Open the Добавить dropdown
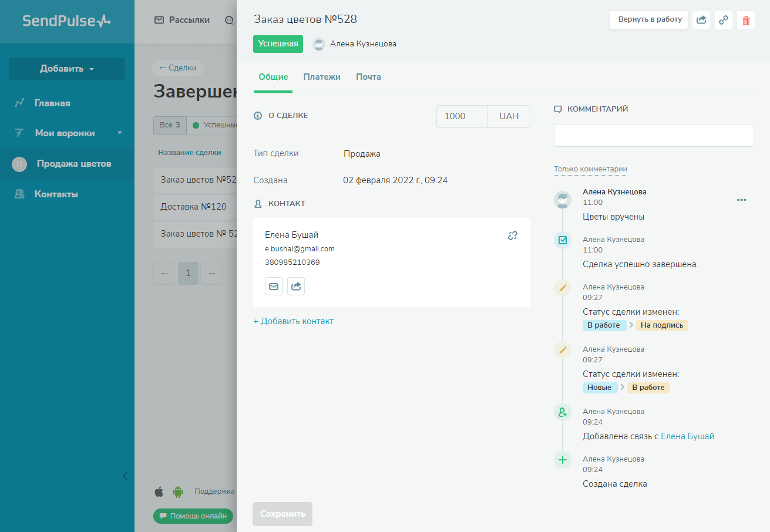The image size is (770, 532). click(67, 69)
